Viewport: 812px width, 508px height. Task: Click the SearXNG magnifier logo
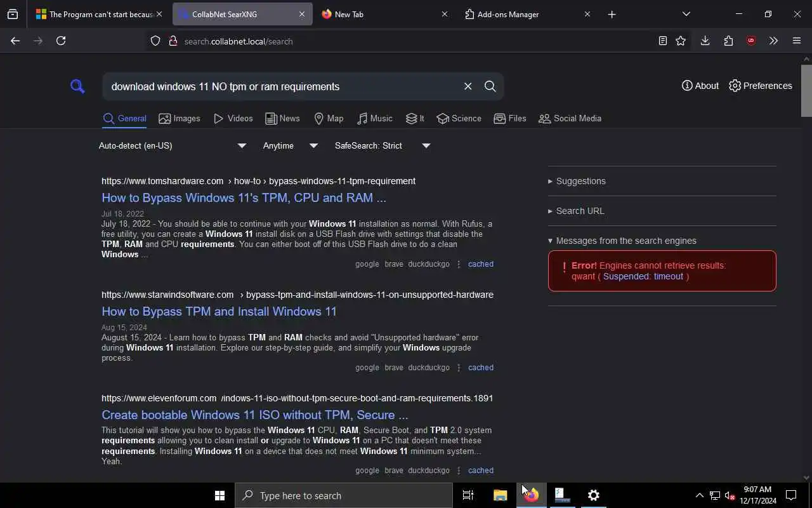[77, 86]
